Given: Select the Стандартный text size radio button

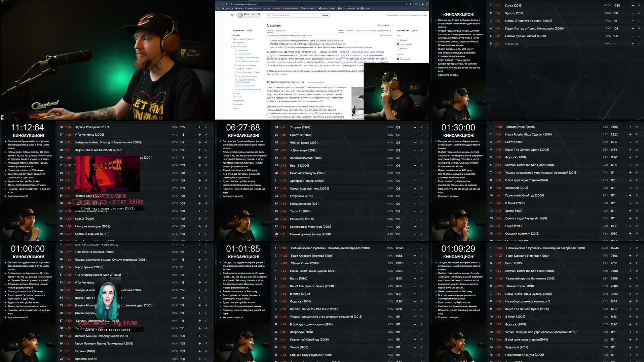Looking at the screenshot, I should tap(398, 44).
